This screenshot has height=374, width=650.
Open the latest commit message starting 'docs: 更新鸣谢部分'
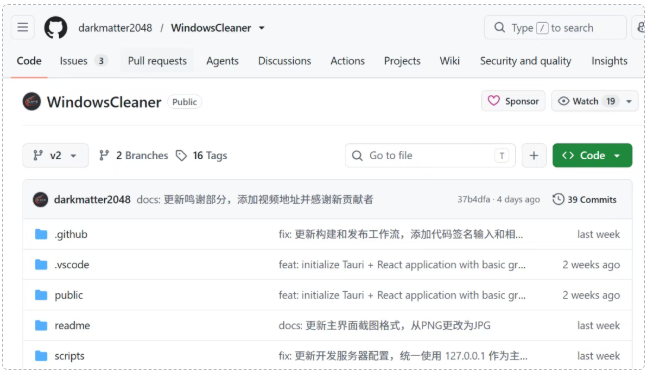tap(255, 199)
